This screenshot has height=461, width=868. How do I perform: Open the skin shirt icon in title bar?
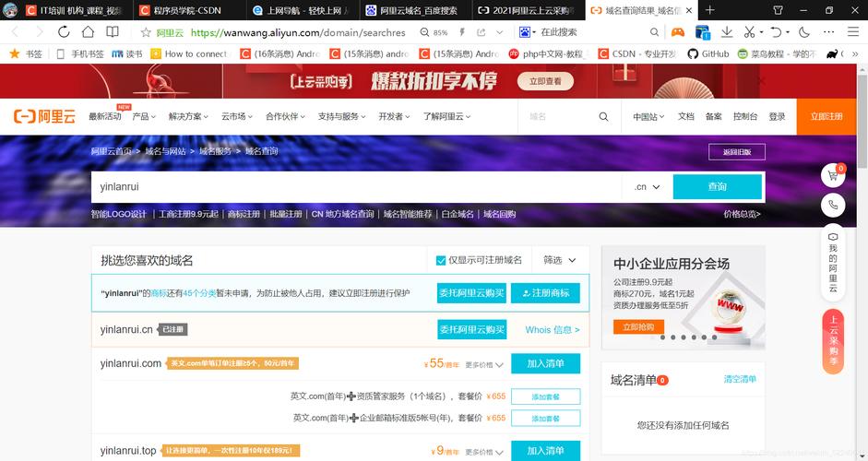click(x=778, y=10)
